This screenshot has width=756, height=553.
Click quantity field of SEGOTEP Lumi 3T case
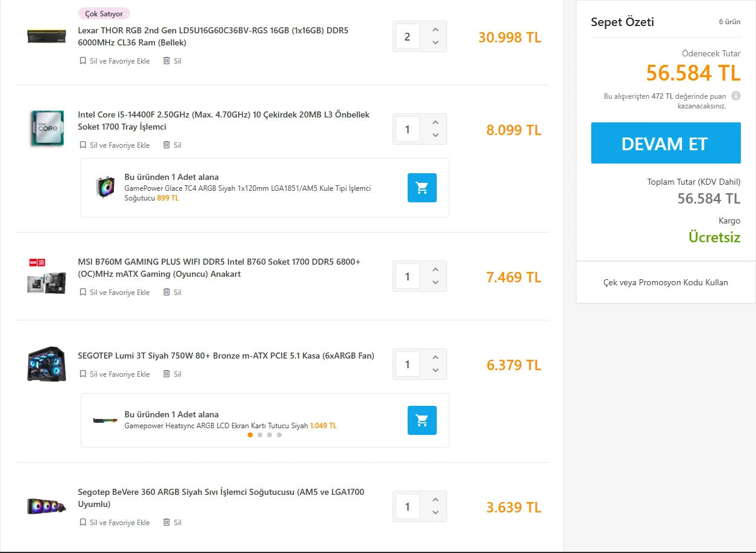408,364
